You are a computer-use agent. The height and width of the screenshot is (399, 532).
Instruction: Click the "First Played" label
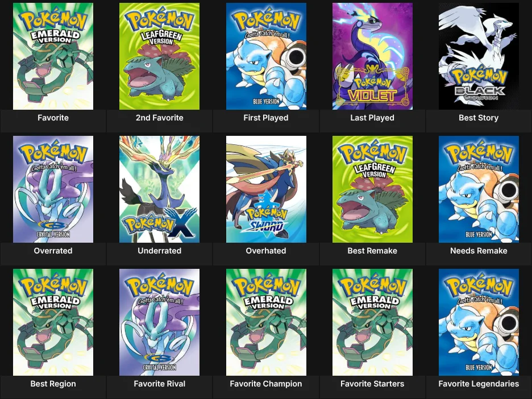point(266,118)
